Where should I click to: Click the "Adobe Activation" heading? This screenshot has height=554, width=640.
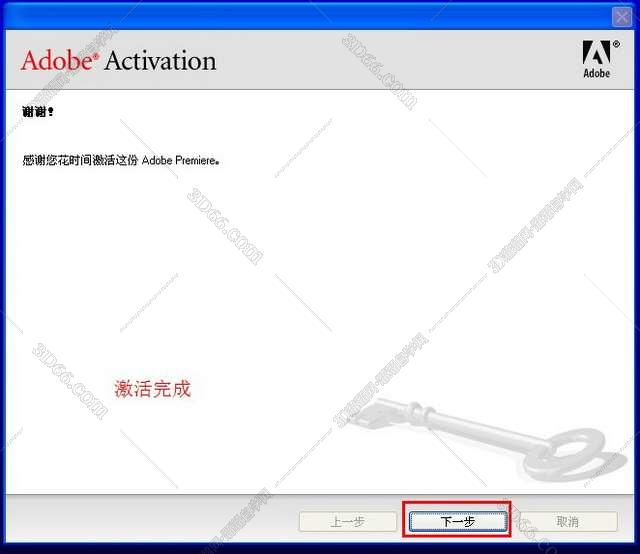(118, 61)
